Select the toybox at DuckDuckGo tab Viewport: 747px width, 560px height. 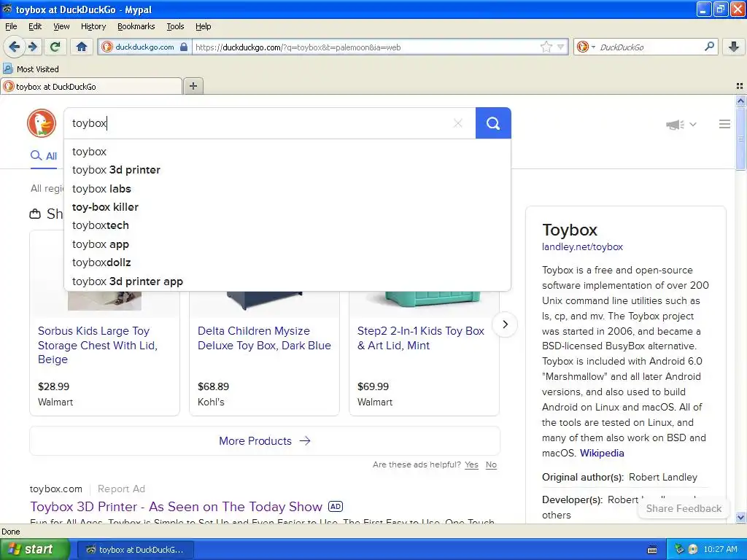91,87
